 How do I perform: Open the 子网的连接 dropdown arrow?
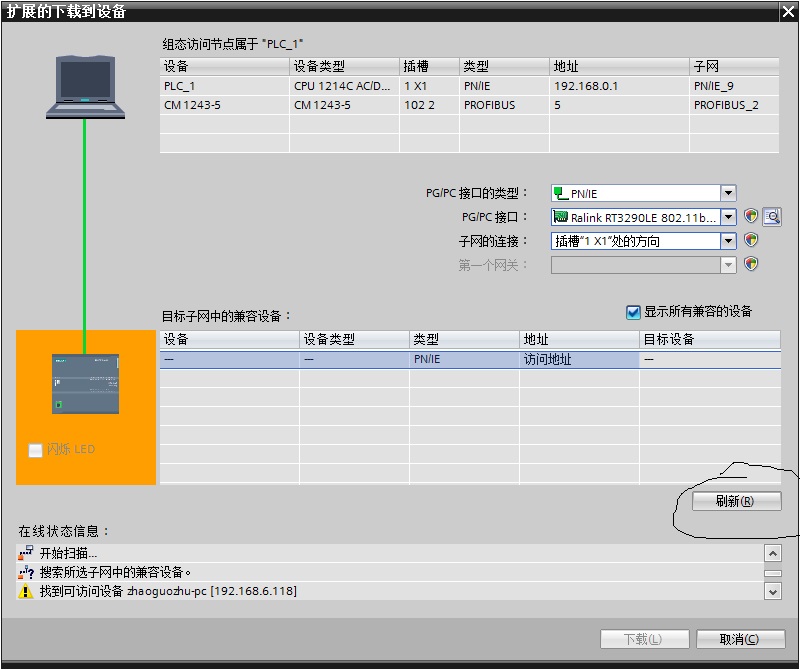coord(728,241)
